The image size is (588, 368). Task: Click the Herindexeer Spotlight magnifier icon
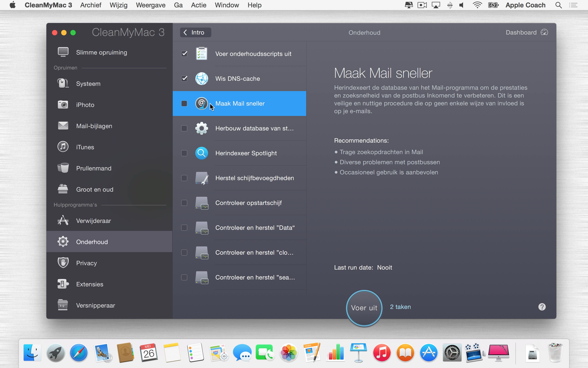tap(202, 153)
